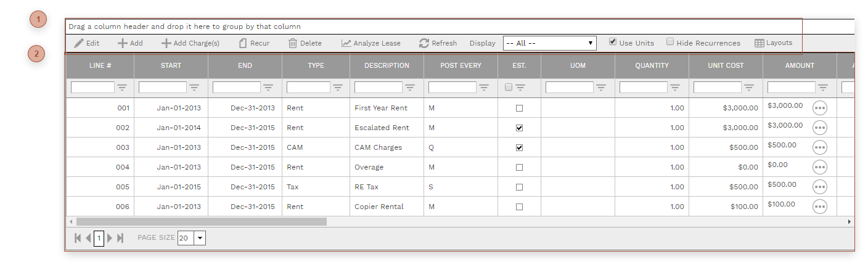Click the Recur document icon
The width and height of the screenshot is (868, 267).
(243, 43)
